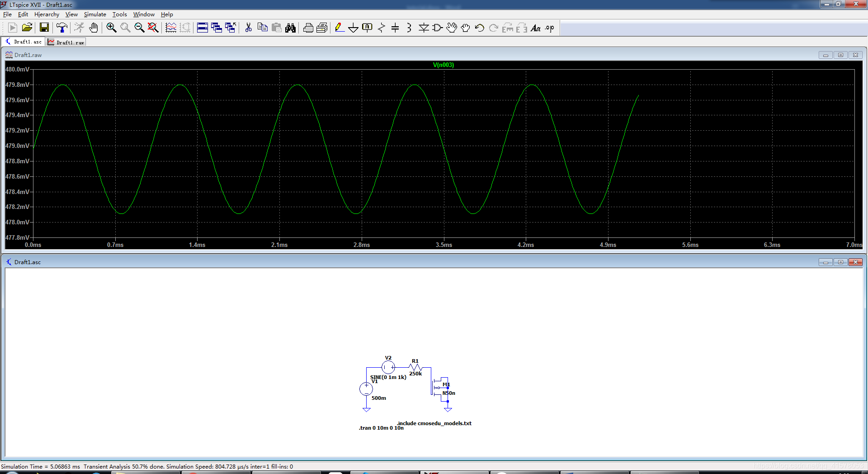Select the Label Net tool
868x474 pixels.
point(367,28)
